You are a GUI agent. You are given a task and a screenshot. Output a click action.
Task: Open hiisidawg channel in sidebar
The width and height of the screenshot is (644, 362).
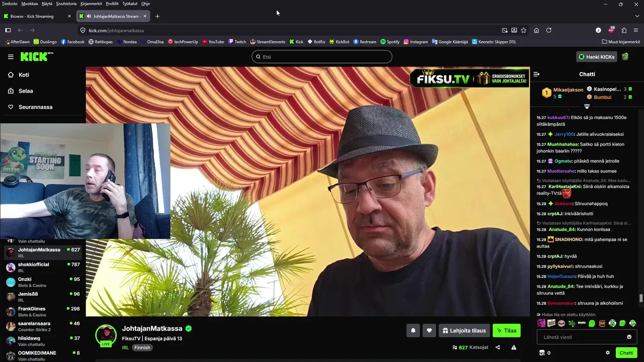[43, 341]
